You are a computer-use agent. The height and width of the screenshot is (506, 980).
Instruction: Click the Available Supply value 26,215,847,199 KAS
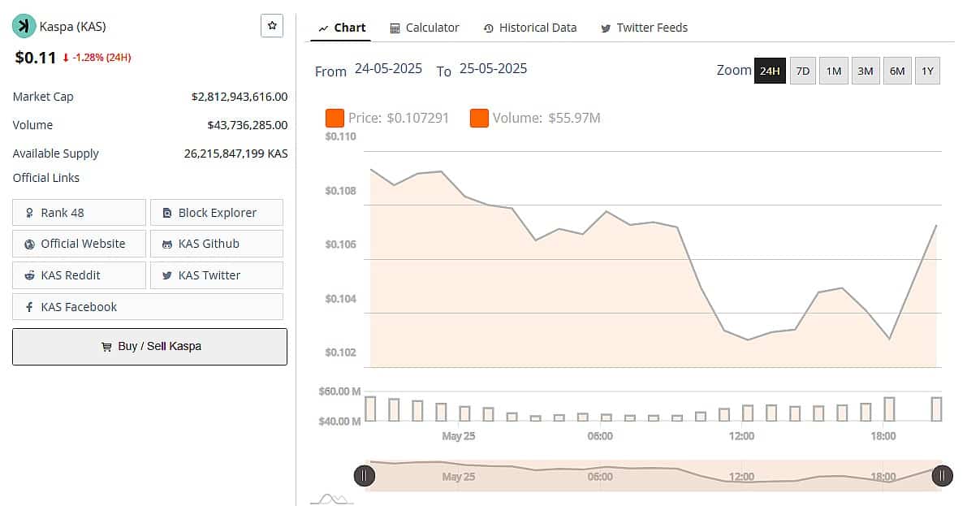point(235,154)
